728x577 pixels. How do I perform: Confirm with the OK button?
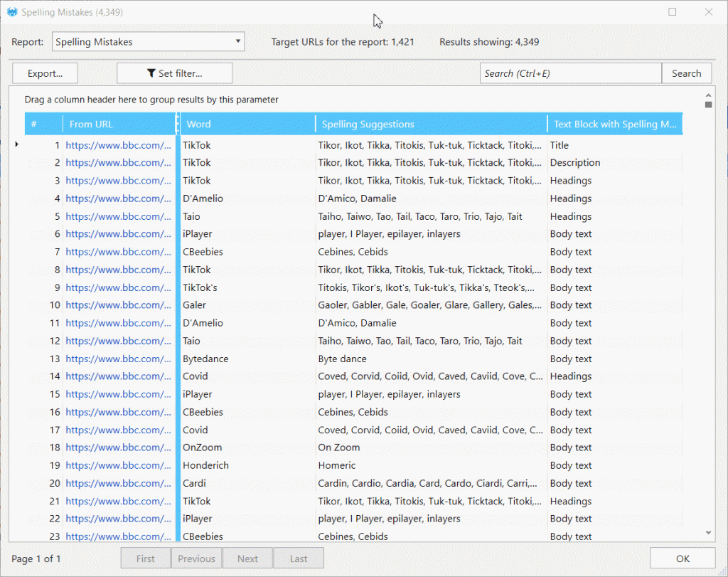(682, 559)
